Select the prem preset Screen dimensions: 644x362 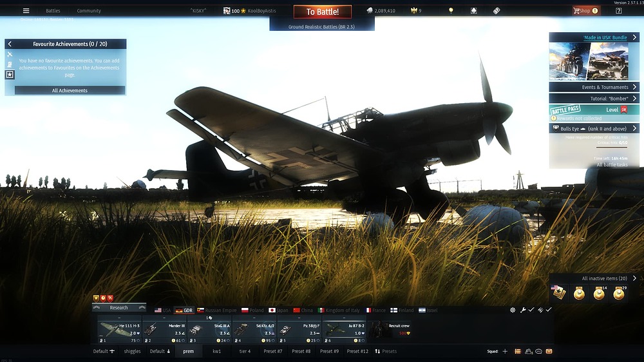189,351
